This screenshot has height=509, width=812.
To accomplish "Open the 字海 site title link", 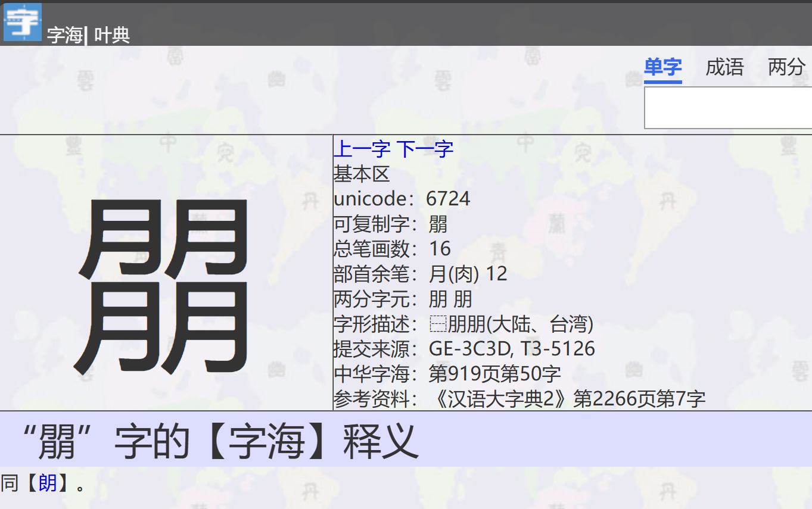I will point(64,35).
